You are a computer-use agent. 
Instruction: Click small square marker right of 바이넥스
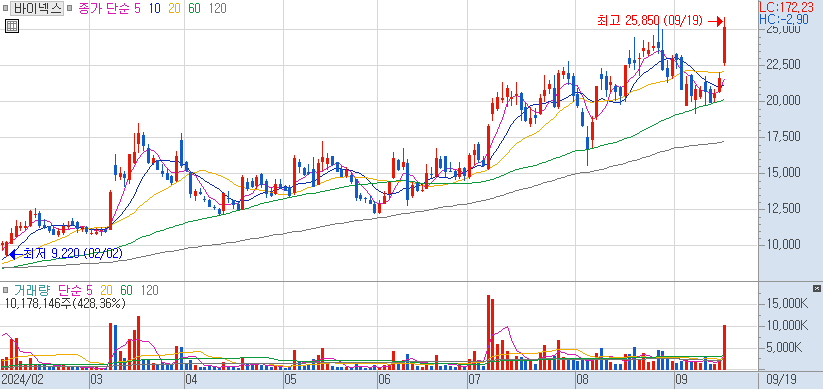tap(69, 8)
